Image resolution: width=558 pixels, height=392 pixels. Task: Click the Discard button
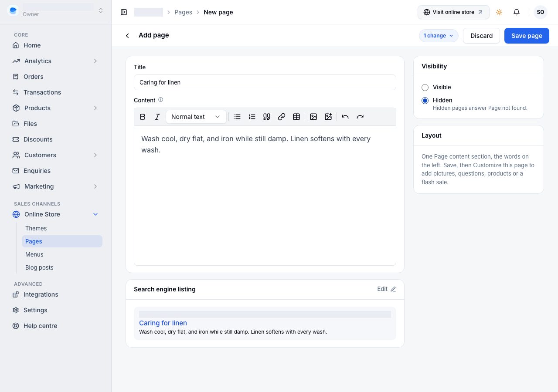pos(481,36)
